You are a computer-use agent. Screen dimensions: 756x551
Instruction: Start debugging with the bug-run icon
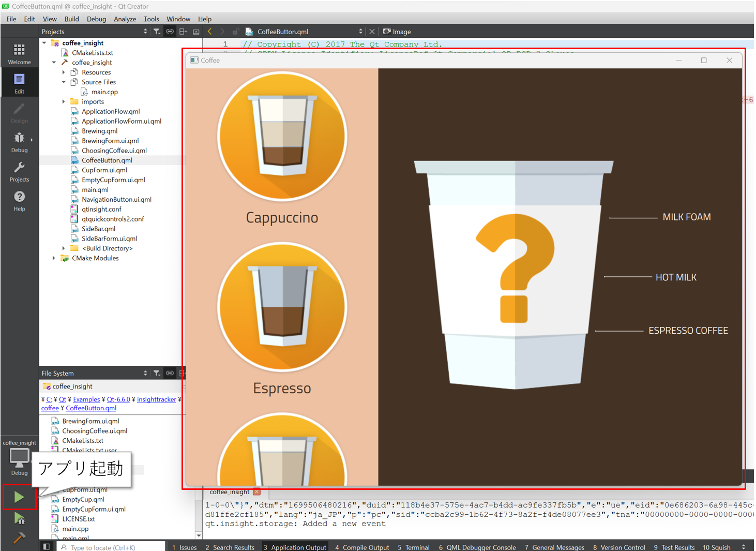click(19, 518)
